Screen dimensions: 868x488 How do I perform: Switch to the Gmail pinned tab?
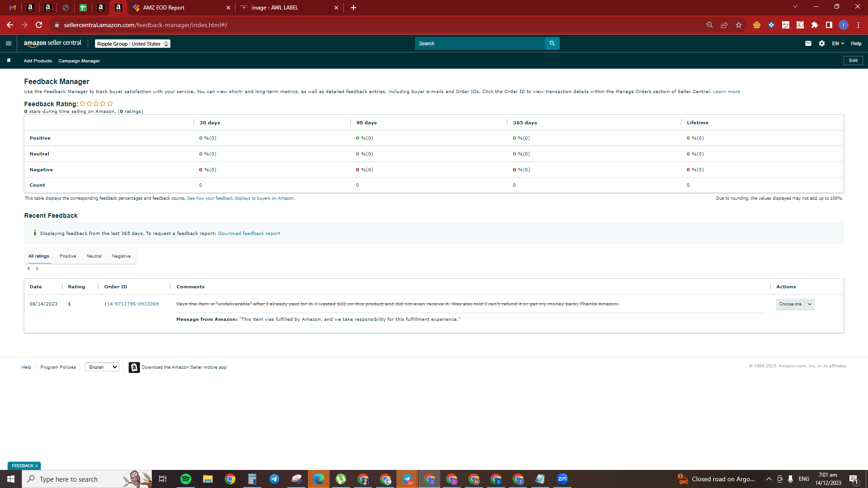pos(13,8)
